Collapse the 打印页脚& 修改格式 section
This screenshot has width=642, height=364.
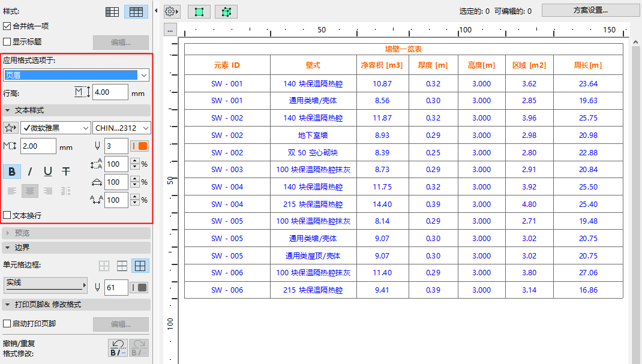pos(7,305)
